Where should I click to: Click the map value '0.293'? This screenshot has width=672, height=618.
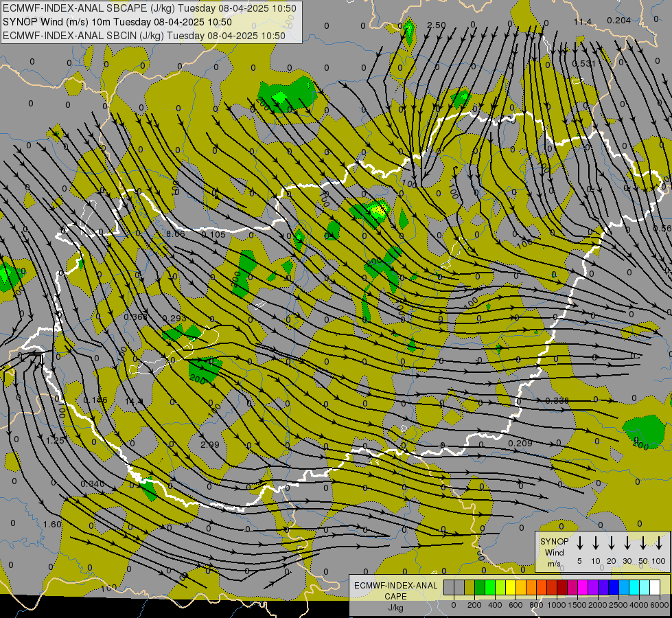pyautogui.click(x=174, y=318)
